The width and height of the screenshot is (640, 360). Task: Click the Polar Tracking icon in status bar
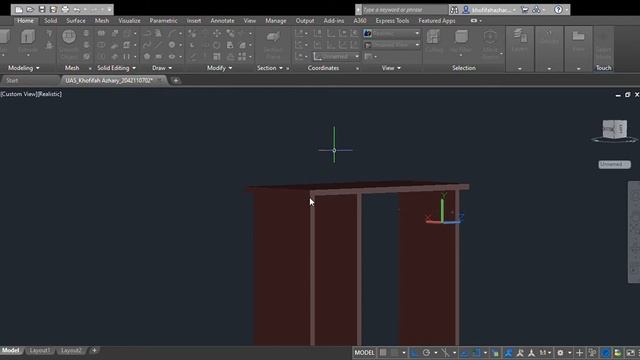pyautogui.click(x=426, y=352)
